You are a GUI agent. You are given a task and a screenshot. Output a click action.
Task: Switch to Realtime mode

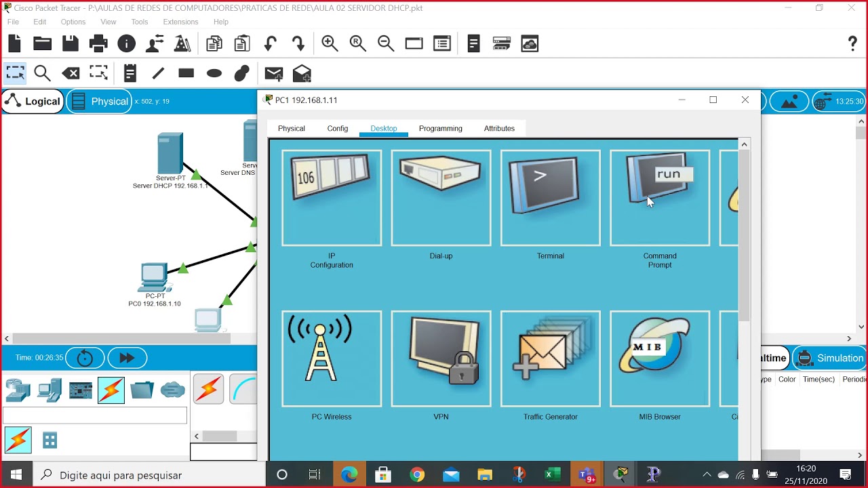pos(774,358)
